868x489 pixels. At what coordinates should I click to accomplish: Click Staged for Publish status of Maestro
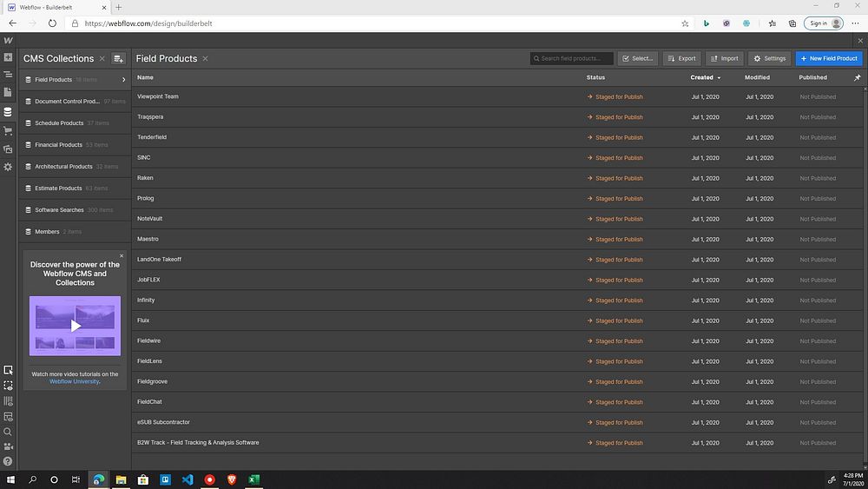615,239
